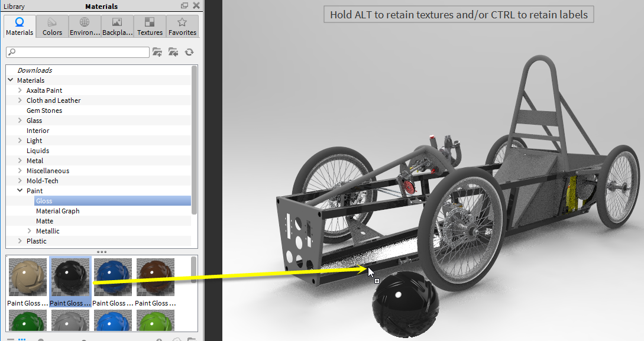Open the Material Graph entry
644x341 pixels.
coord(57,210)
